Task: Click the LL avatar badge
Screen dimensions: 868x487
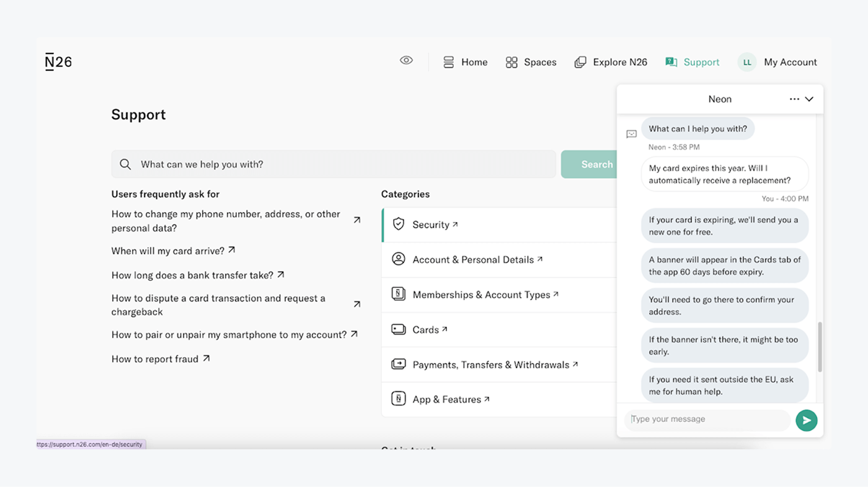Action: pyautogui.click(x=747, y=62)
